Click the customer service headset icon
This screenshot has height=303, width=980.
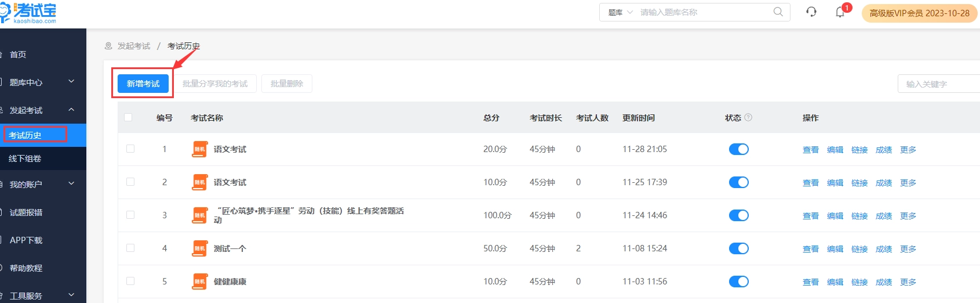click(811, 12)
